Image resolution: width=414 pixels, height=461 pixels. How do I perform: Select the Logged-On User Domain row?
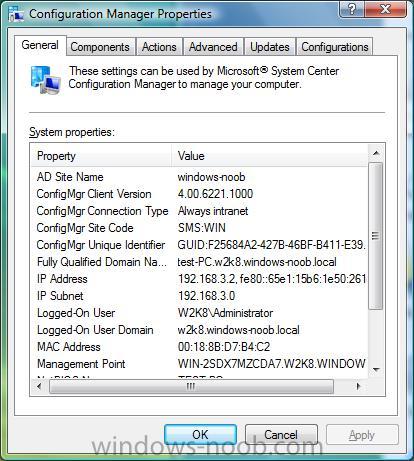[199, 330]
